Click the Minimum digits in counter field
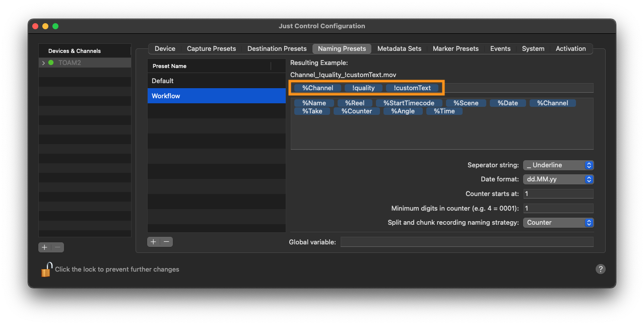The width and height of the screenshot is (644, 325). pos(558,209)
